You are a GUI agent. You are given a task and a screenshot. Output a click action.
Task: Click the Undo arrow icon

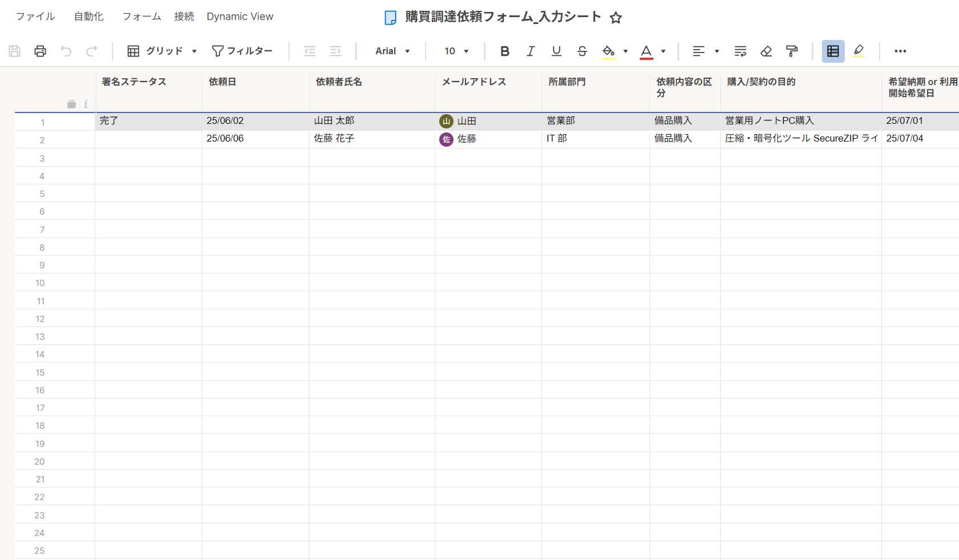point(66,51)
